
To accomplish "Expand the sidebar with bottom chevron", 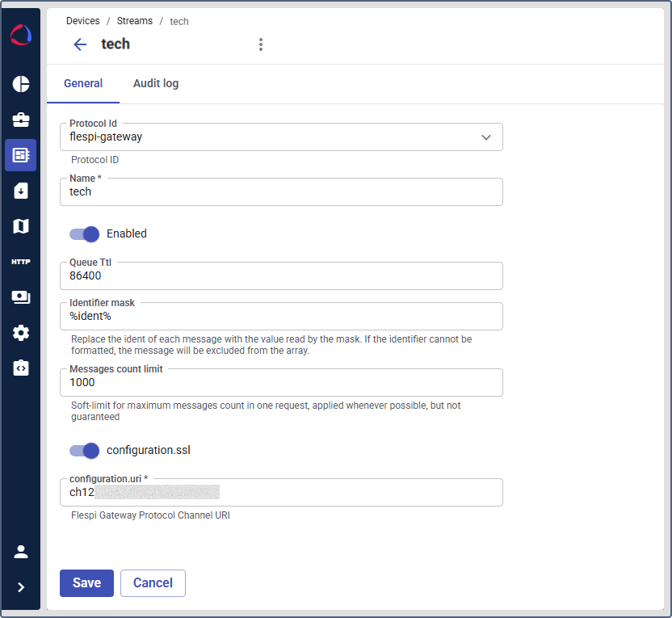I will [x=21, y=587].
